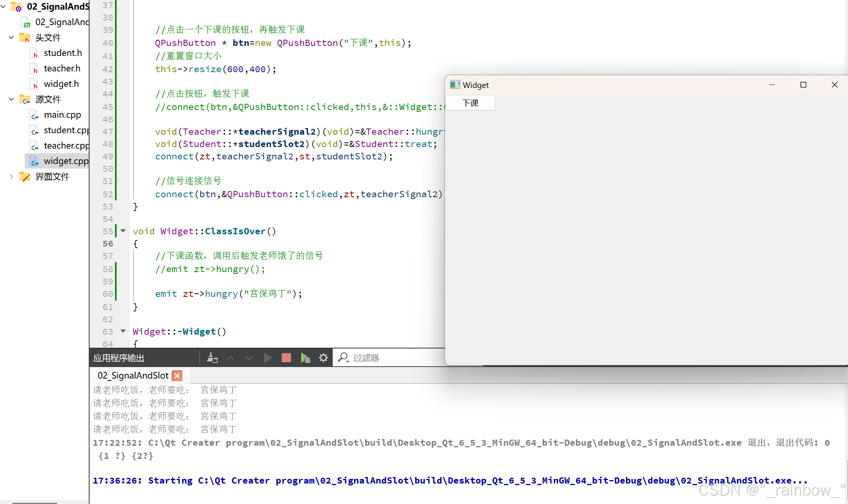The height and width of the screenshot is (504, 848).
Task: Select the 02_SignalAndSlot output tab
Action: click(133, 376)
